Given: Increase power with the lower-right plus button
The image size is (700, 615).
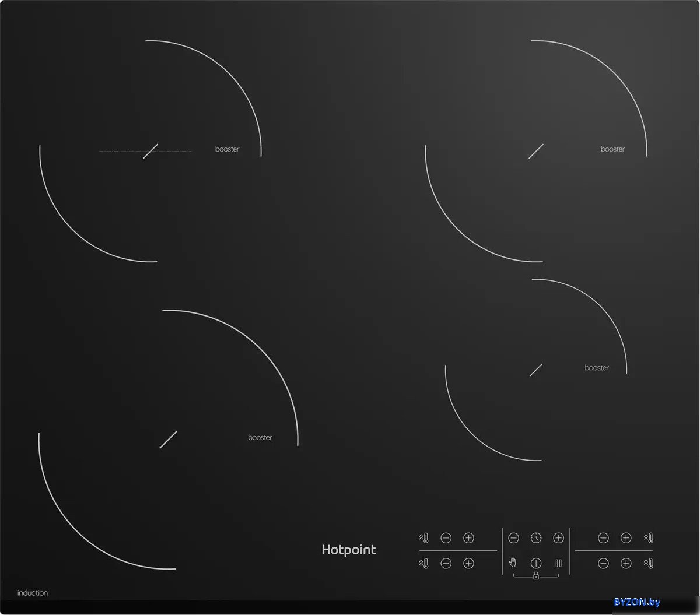Looking at the screenshot, I should [x=626, y=563].
